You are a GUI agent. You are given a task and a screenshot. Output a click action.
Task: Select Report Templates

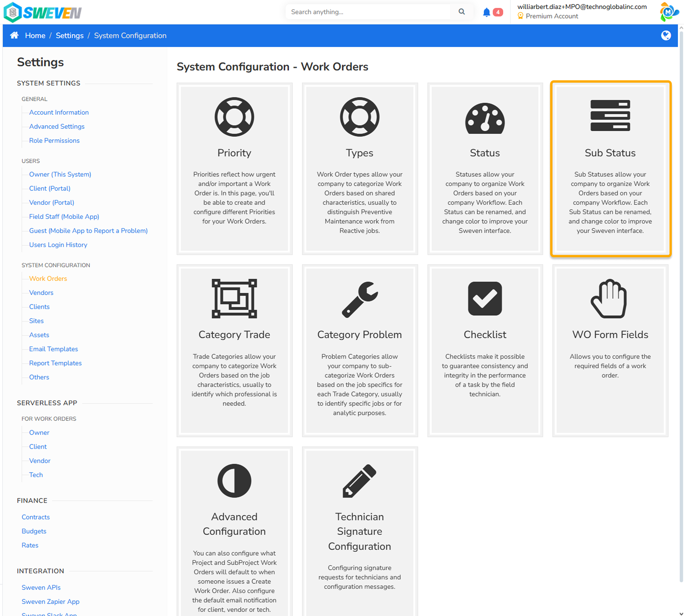click(x=55, y=363)
